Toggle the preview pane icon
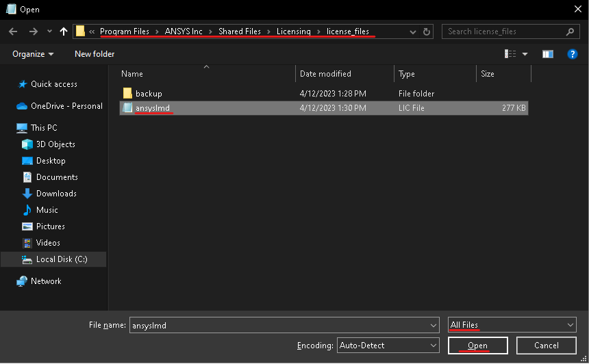The width and height of the screenshot is (589, 364). (547, 54)
